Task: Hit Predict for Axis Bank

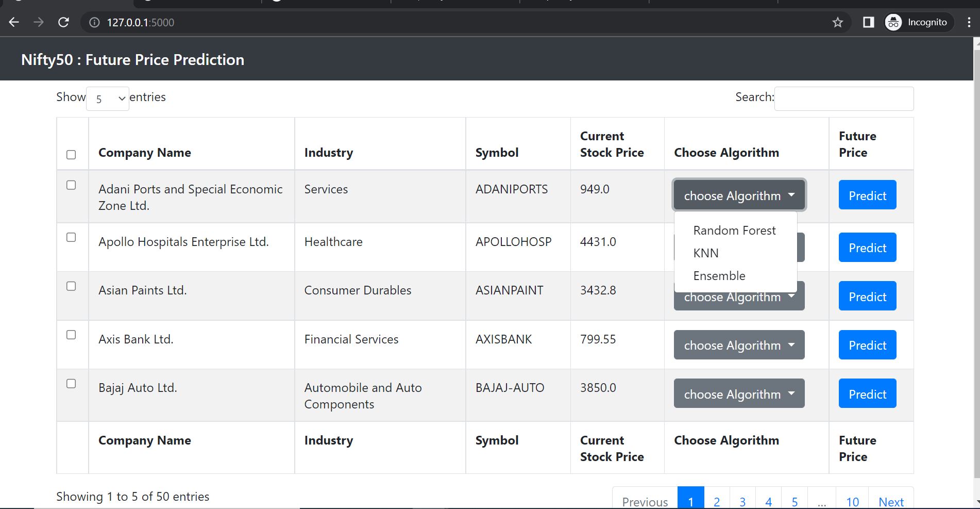Action: (x=867, y=344)
